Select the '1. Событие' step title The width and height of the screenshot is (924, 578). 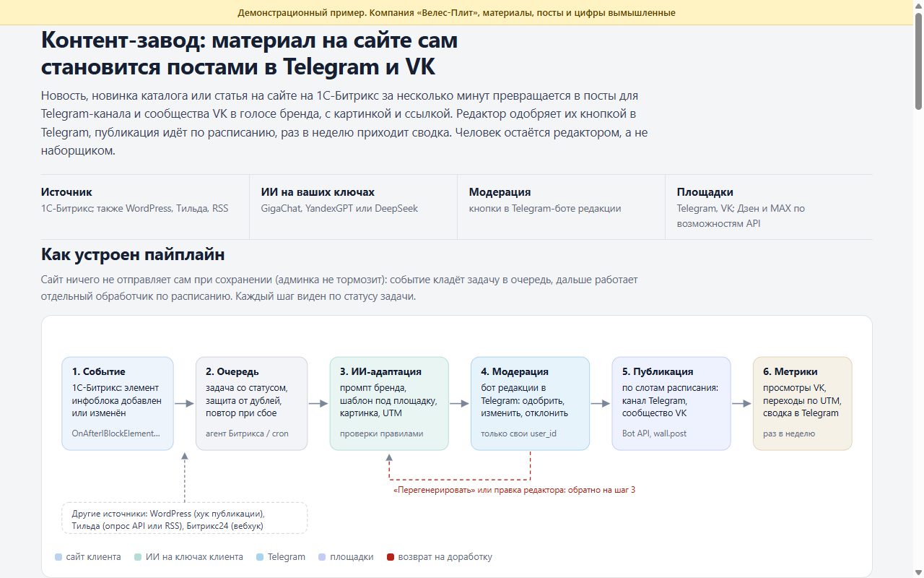tap(98, 371)
